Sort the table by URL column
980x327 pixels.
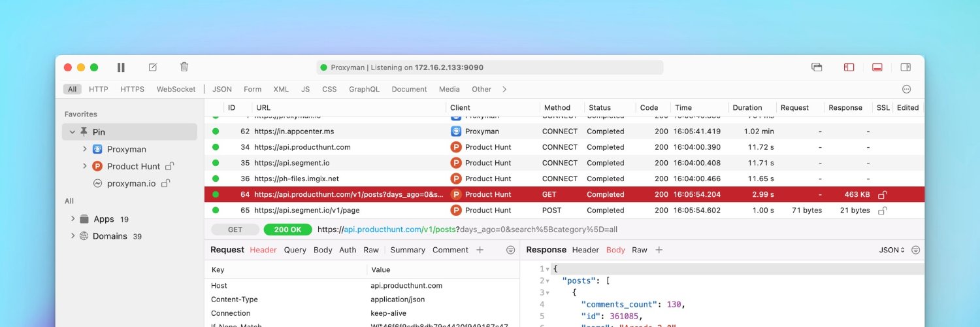click(x=263, y=108)
